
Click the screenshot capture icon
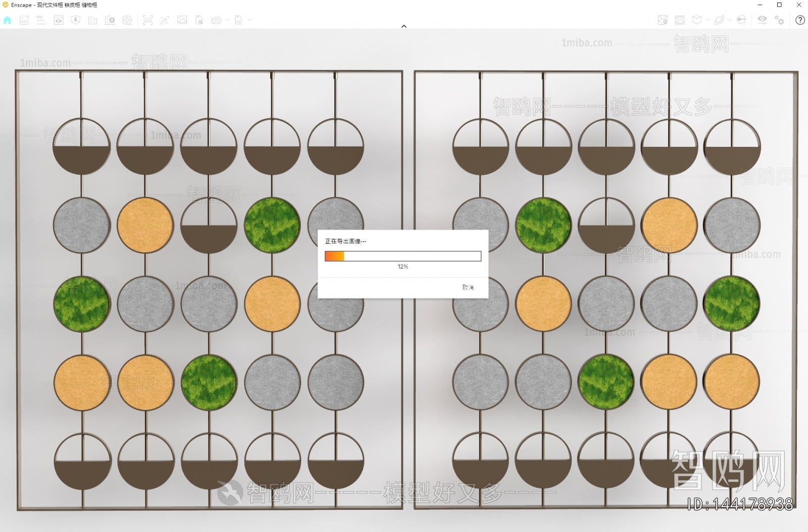(147, 20)
